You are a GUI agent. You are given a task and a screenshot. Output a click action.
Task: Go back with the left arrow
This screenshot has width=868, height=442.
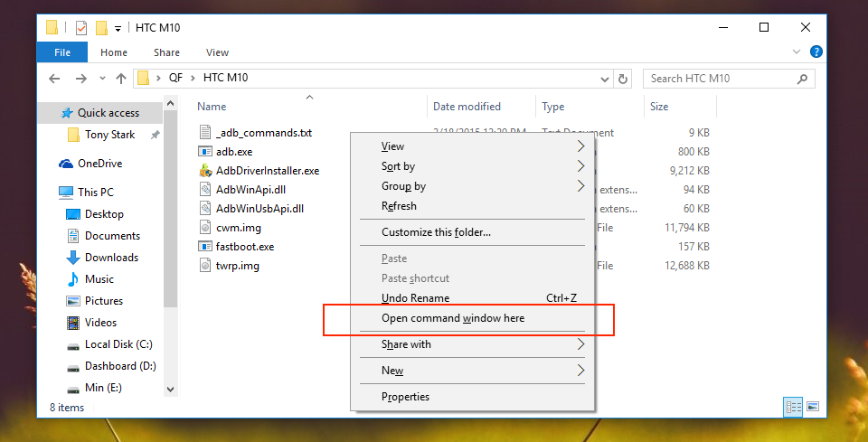pos(54,79)
